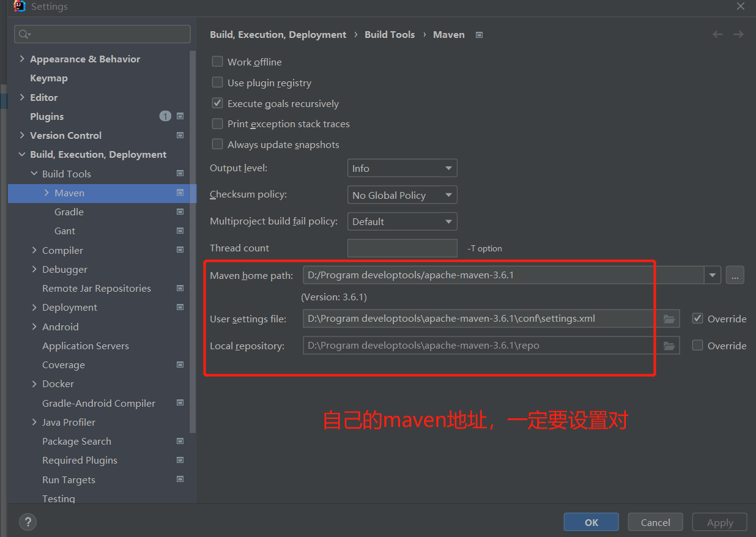
Task: Expand Appearance & Behavior section
Action: (22, 59)
